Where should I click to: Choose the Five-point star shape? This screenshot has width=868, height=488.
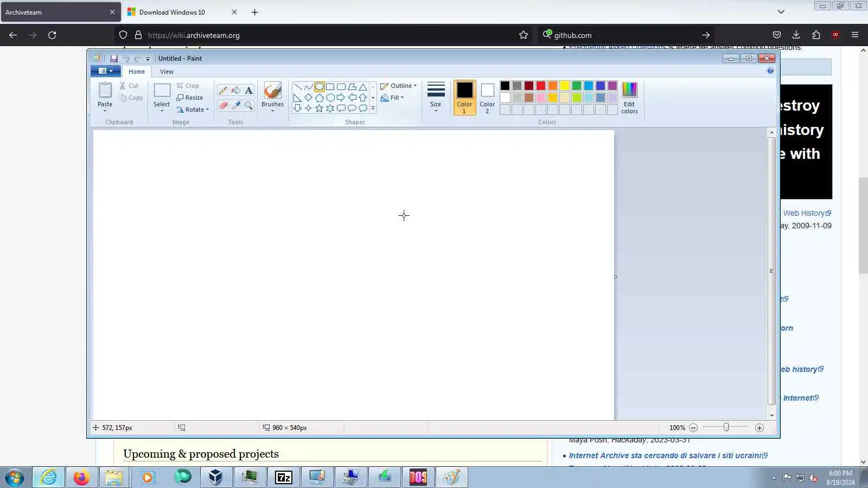pyautogui.click(x=319, y=108)
